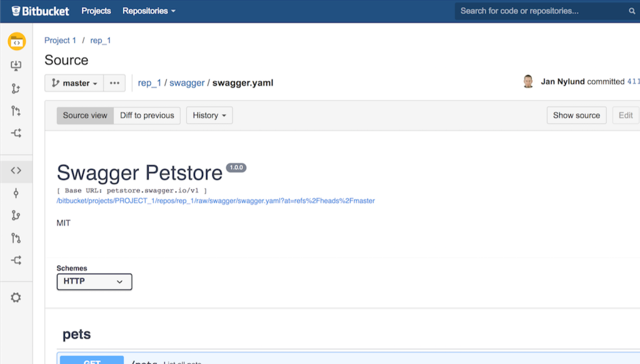The image size is (640, 364).
Task: Open the HTTP Schemes dropdown
Action: pyautogui.click(x=94, y=282)
